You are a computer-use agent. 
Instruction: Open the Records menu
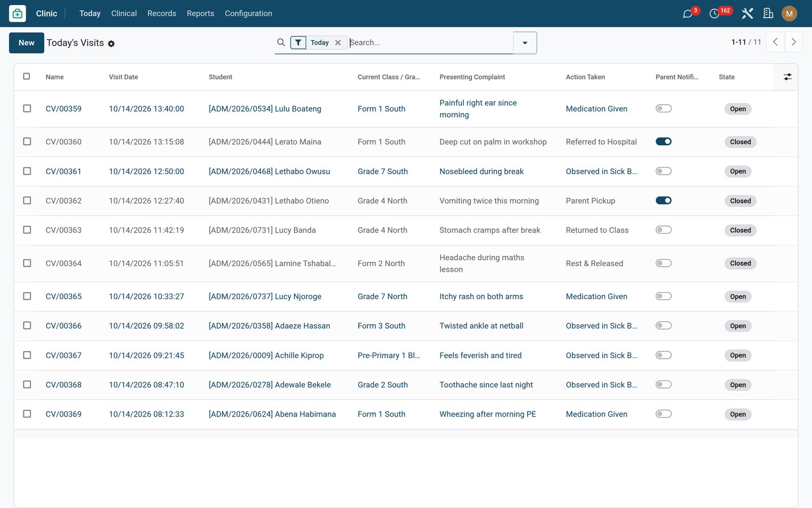pyautogui.click(x=161, y=14)
